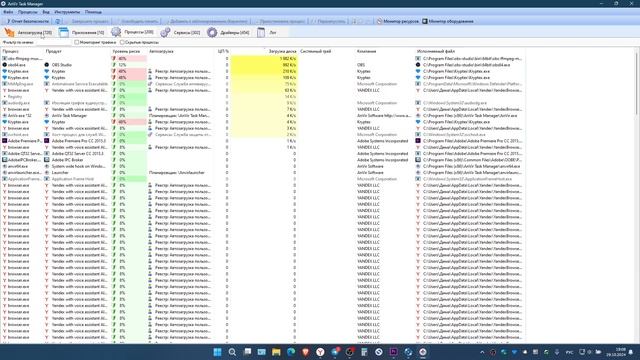Viewport: 640px width, 360px height.
Task: Switch to the Приложения tab
Action: 82,32
